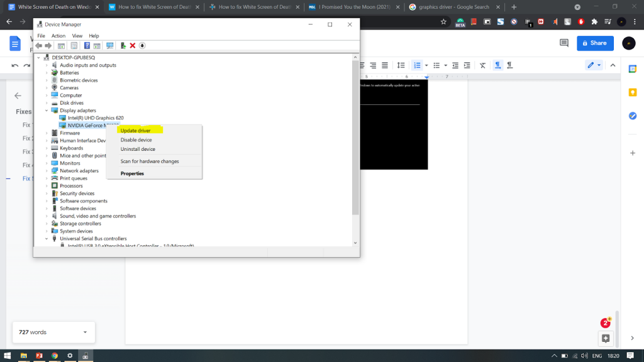Click the Explore button at bottom right
The image size is (644, 362).
coord(606,339)
